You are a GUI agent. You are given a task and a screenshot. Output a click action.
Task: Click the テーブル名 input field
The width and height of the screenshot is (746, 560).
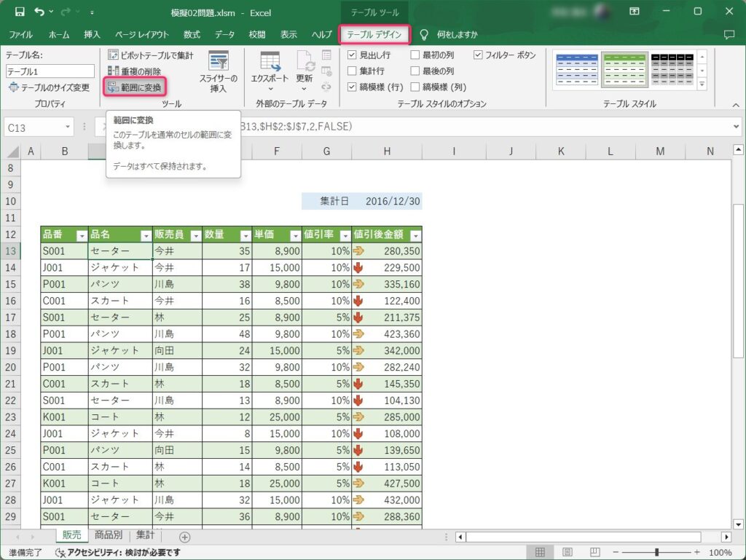click(x=50, y=71)
